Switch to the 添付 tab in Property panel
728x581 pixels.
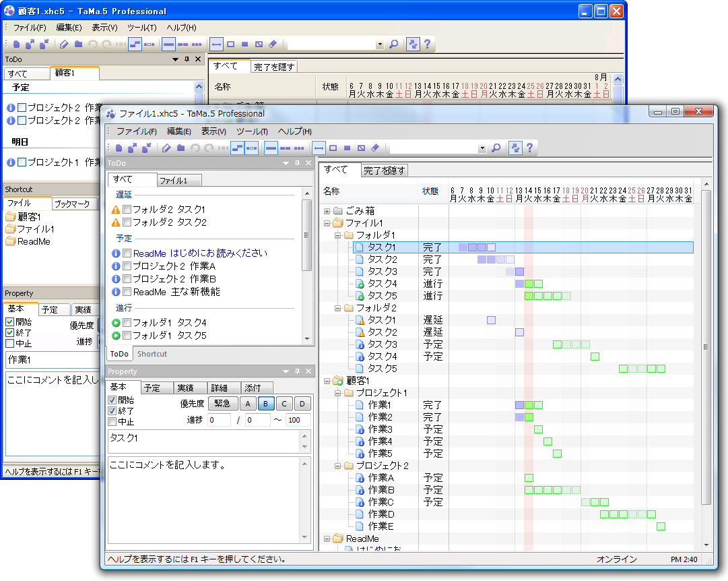coord(253,388)
